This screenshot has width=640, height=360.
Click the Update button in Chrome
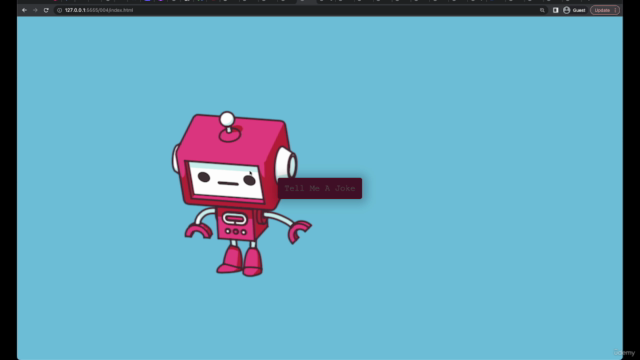click(605, 10)
